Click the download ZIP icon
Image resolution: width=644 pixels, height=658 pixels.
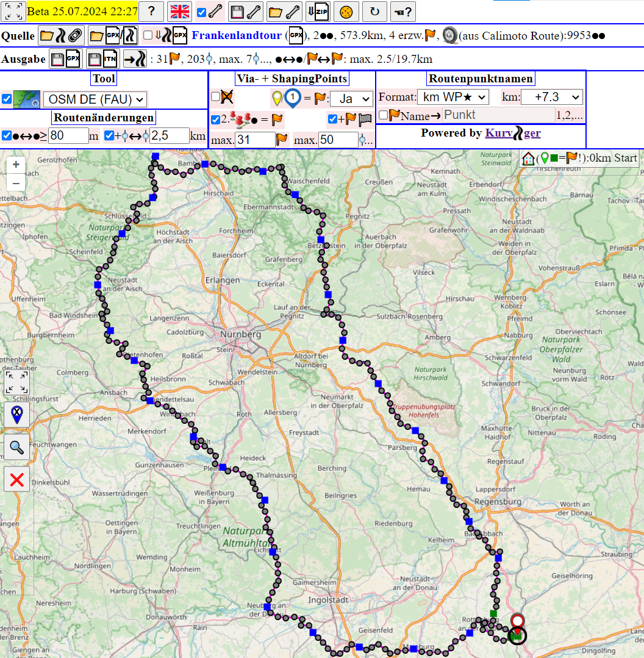point(318,12)
